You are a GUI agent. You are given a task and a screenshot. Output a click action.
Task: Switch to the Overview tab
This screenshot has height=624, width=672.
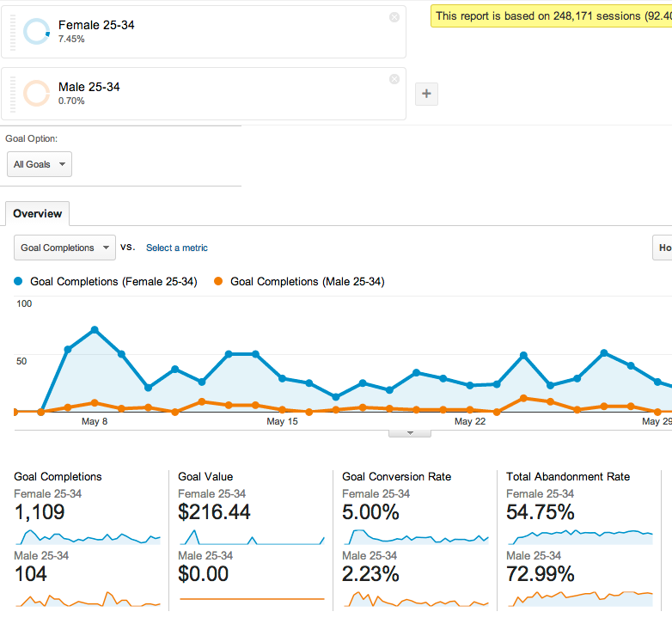tap(38, 214)
